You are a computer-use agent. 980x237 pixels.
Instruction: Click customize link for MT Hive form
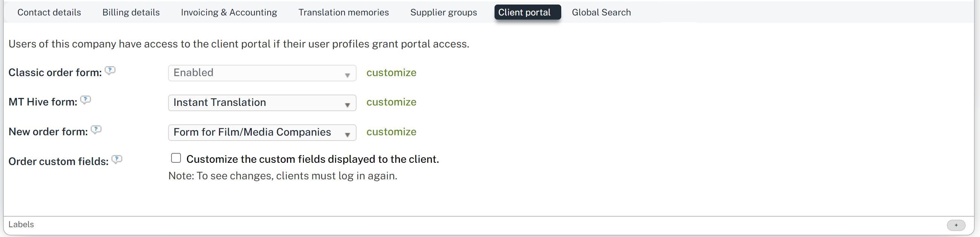pos(391,102)
